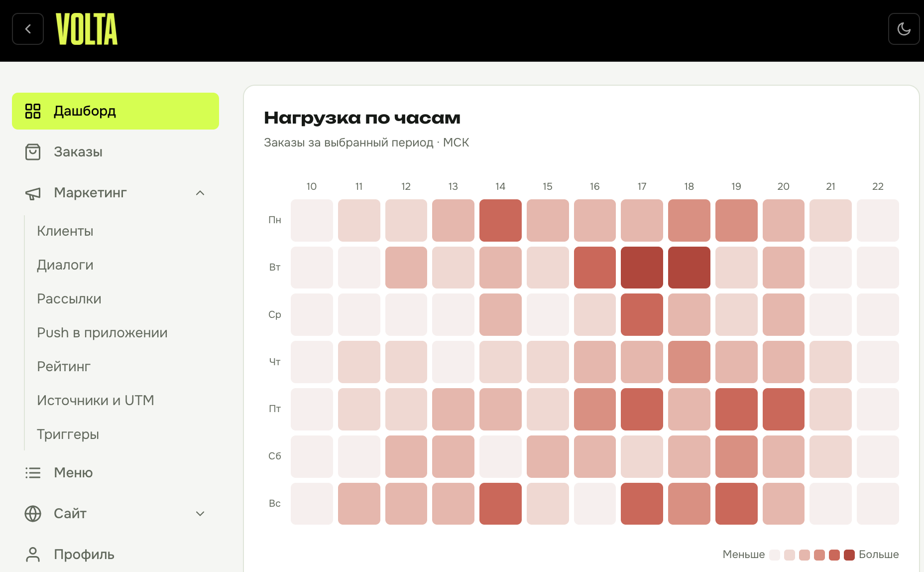Click the Чт 18:00 heatmap cell

tap(689, 362)
